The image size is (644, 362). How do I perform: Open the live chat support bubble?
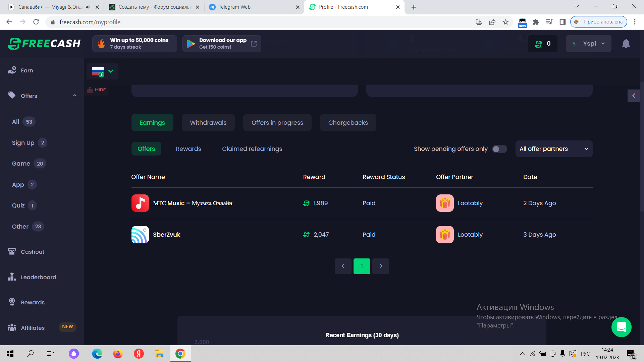[621, 327]
